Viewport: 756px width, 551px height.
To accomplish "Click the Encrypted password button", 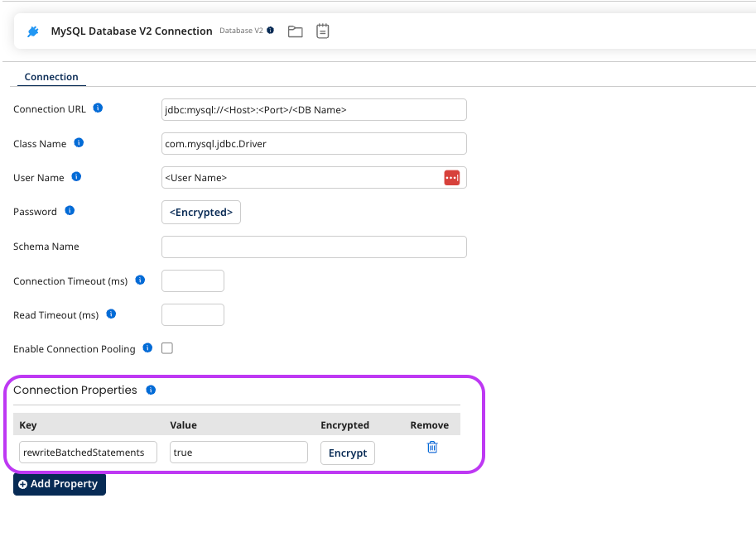I will point(200,212).
